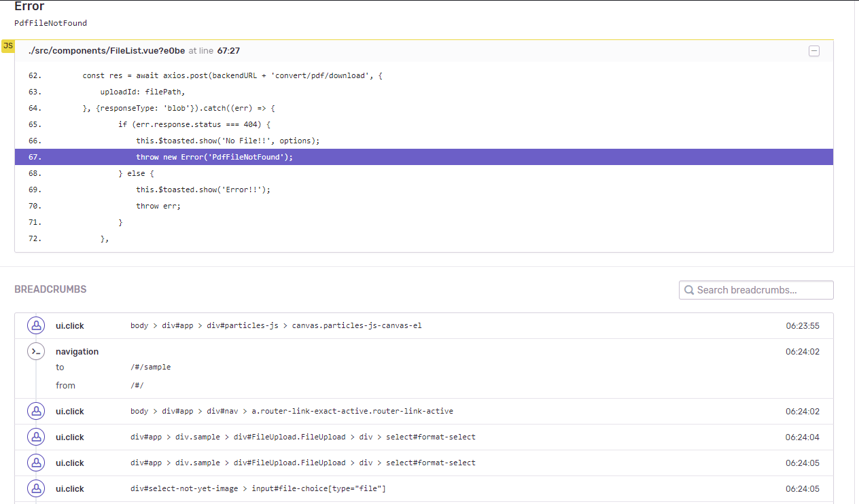Viewport: 859px width, 504px height.
Task: Click the BREADCRUMBS section header
Action: coord(50,289)
